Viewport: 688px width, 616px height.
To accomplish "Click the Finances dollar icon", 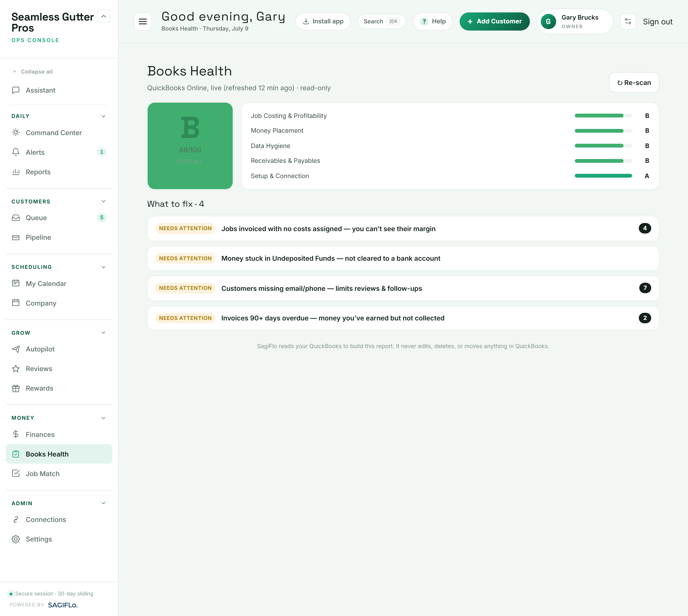I will 16,434.
